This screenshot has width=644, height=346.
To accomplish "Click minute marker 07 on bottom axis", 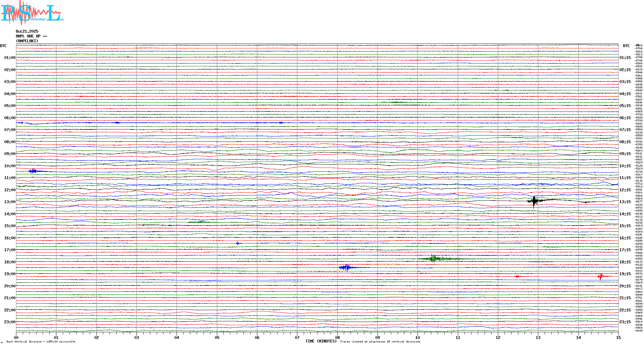I will 297,338.
